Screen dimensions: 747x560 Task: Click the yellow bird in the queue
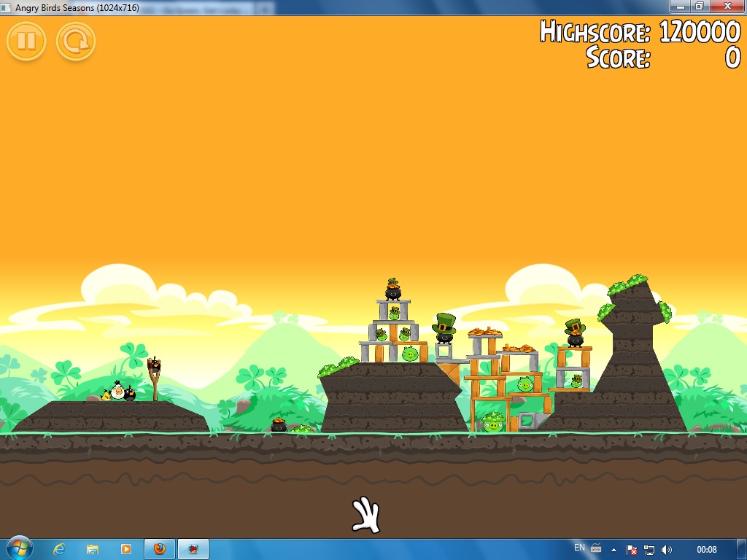[x=107, y=395]
